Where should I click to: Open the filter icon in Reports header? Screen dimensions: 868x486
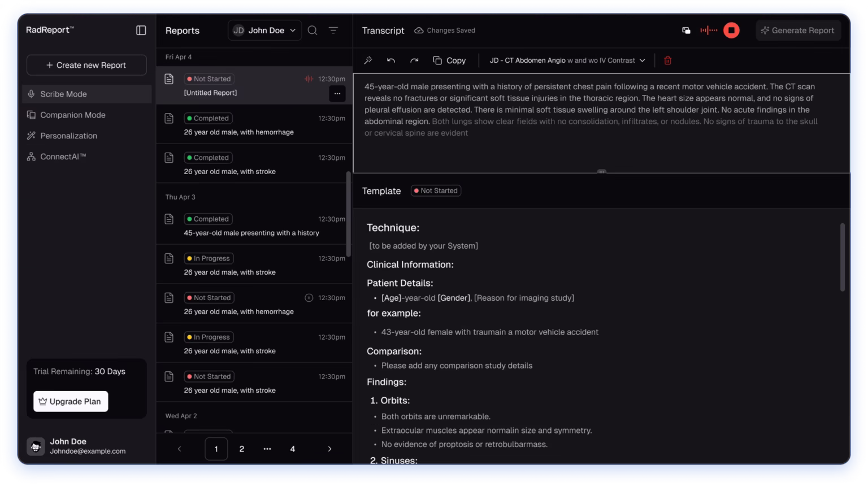[333, 31]
